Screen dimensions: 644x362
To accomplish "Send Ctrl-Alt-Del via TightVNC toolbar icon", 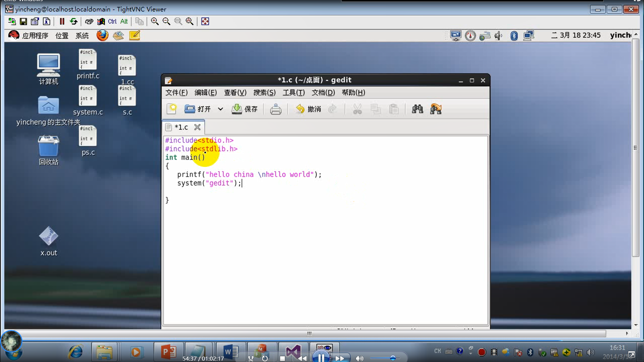I will (x=89, y=22).
